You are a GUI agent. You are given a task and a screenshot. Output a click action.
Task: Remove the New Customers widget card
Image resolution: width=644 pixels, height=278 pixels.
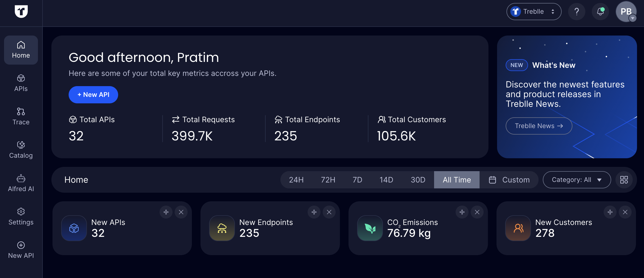[x=625, y=212]
